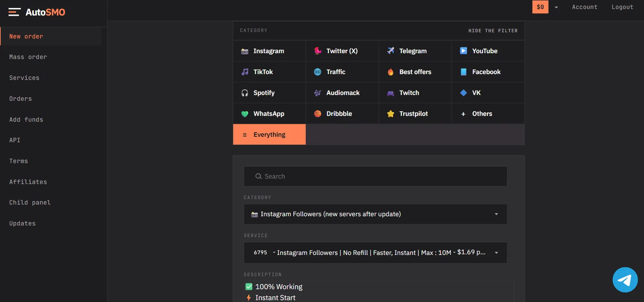Viewport: 644px width, 302px height.
Task: Click Hide the filter
Action: tap(493, 31)
